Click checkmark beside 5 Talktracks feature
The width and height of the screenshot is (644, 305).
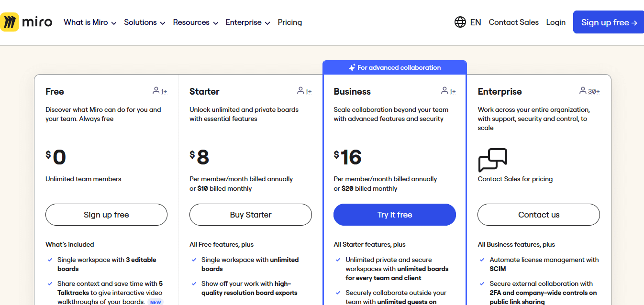click(50, 284)
